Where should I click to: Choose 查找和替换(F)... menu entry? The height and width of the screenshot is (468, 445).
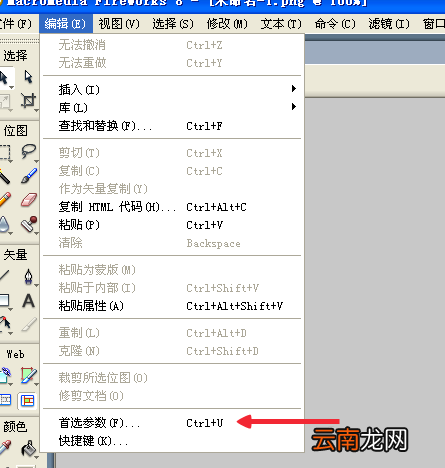click(172, 126)
